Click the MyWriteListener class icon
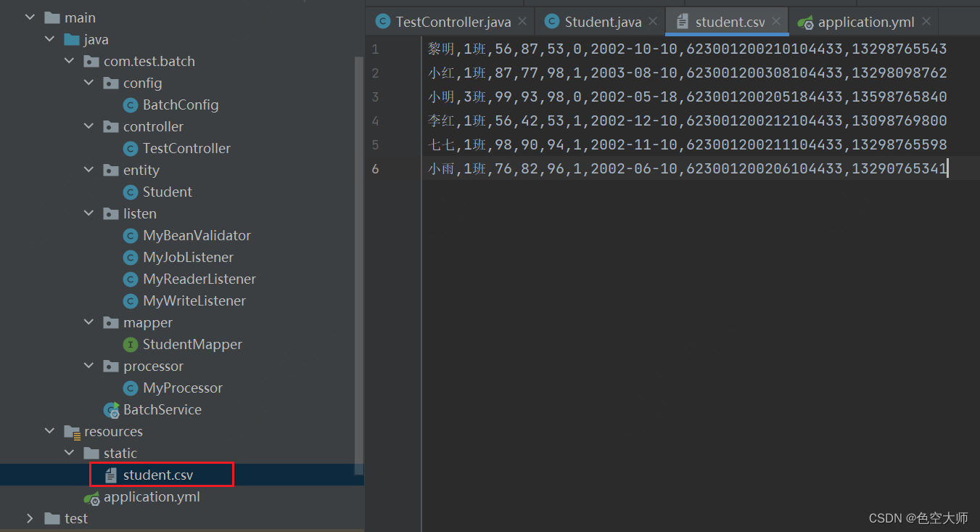 click(x=131, y=301)
